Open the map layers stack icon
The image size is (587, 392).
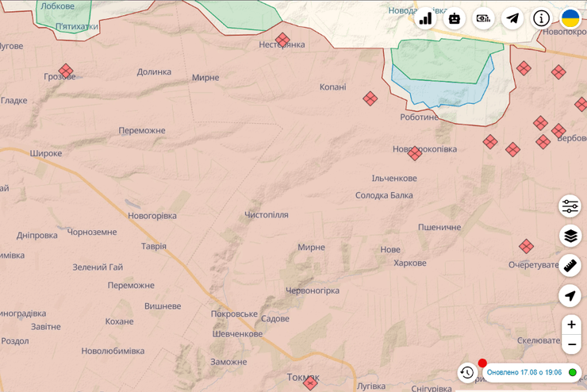pos(570,236)
